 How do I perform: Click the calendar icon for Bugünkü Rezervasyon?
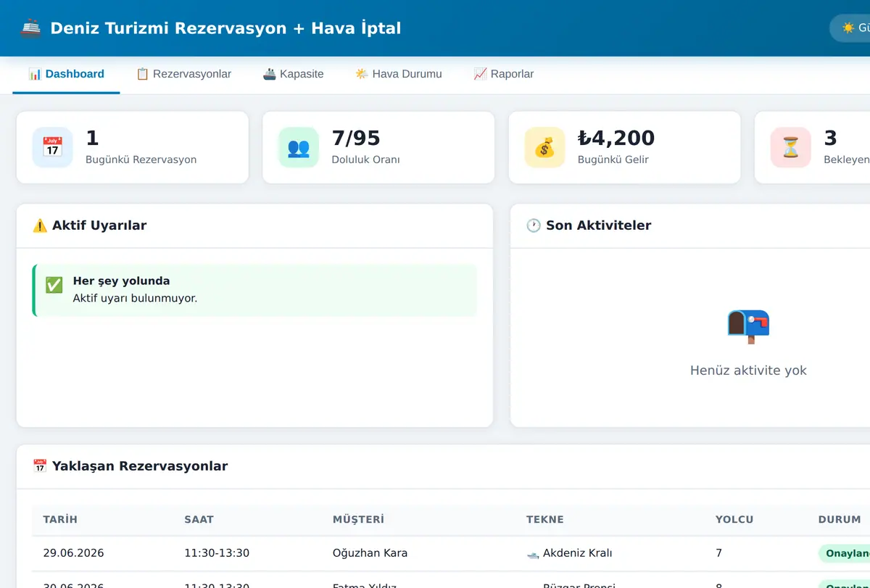tap(52, 147)
